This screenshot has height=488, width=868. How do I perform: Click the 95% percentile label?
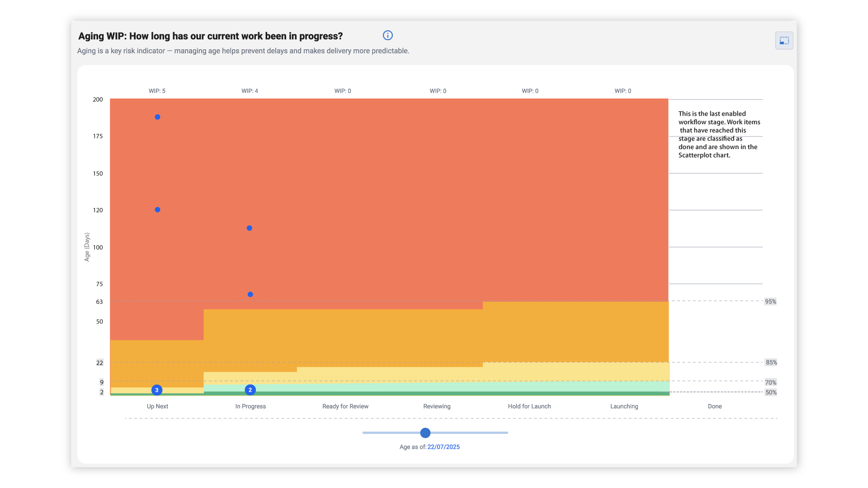click(770, 301)
